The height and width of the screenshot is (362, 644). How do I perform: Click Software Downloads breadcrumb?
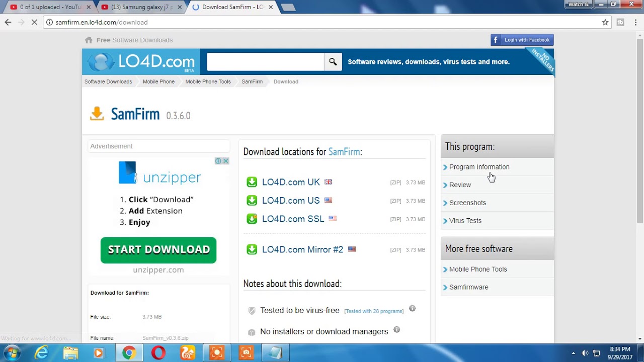coord(108,81)
